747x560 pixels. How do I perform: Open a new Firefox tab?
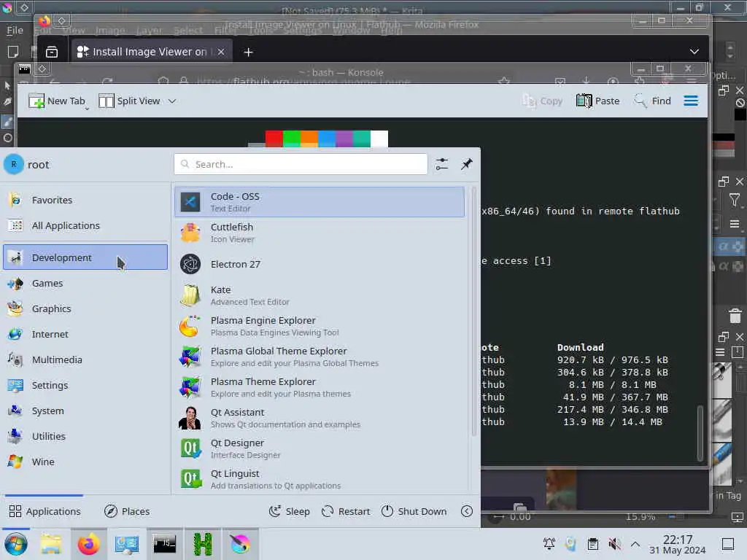[x=248, y=52]
